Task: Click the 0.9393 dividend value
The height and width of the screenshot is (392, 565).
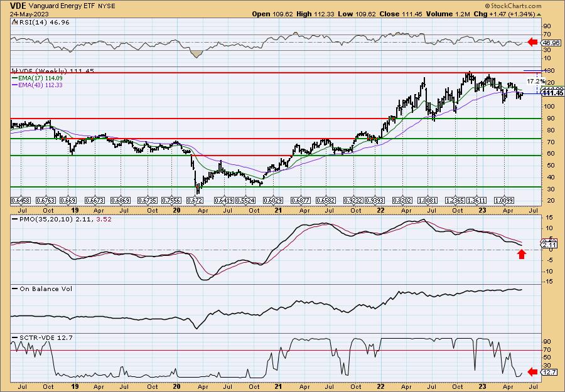Action: coord(375,200)
